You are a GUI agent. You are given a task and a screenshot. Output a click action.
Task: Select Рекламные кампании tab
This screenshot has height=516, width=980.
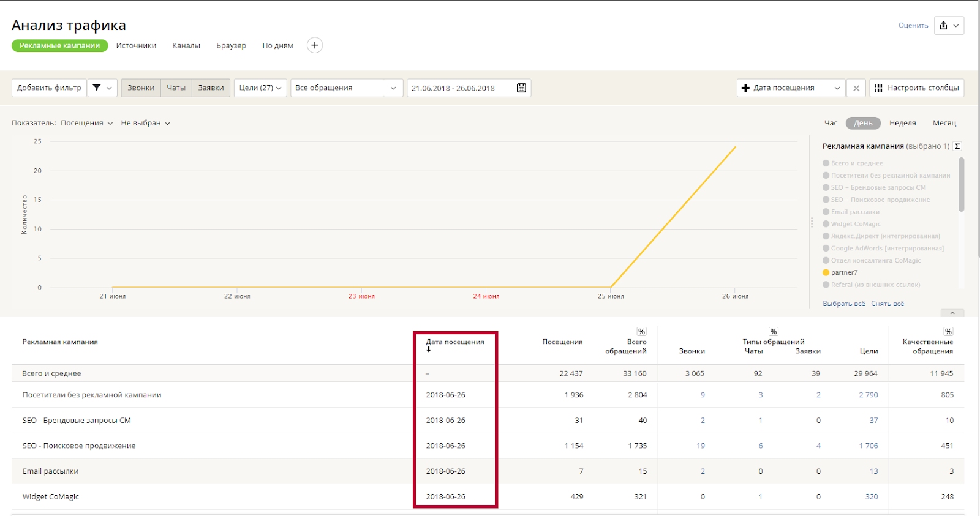coord(60,45)
